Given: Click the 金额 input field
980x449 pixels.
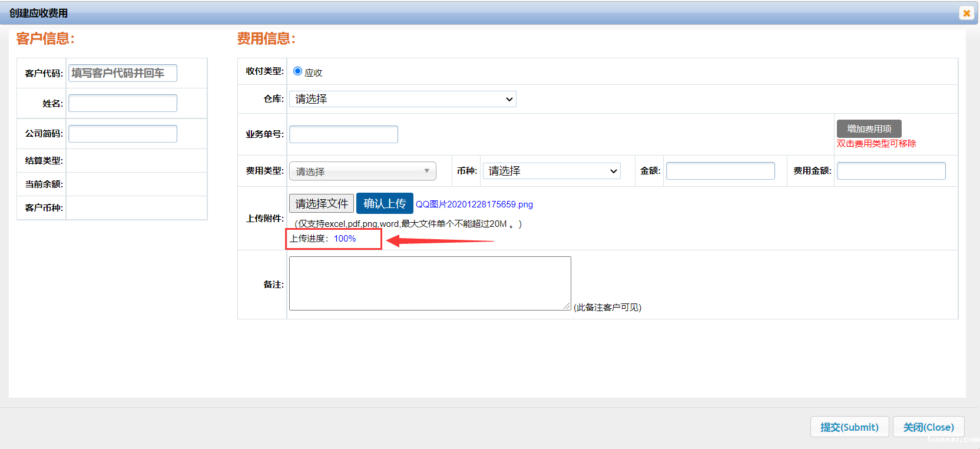Looking at the screenshot, I should [x=720, y=171].
